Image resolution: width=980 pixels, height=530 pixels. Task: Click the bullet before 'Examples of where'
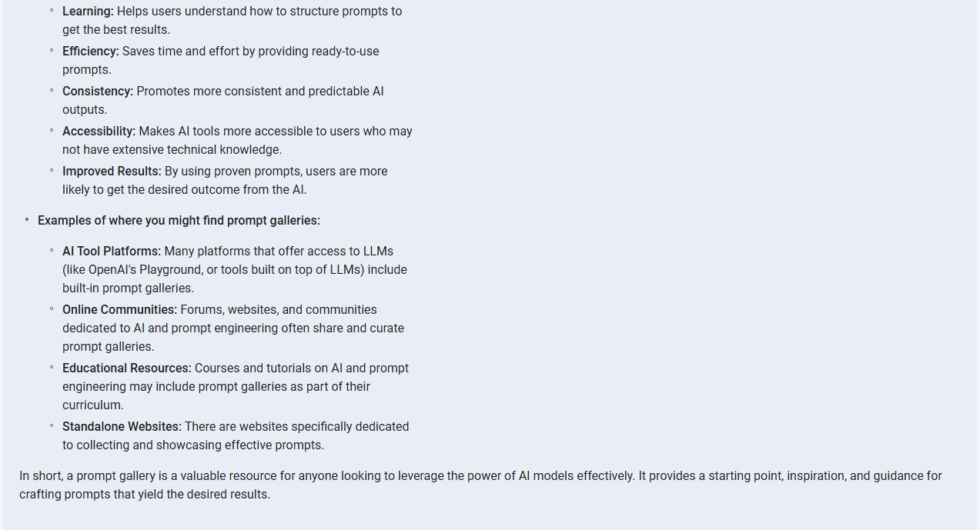tap(26, 220)
